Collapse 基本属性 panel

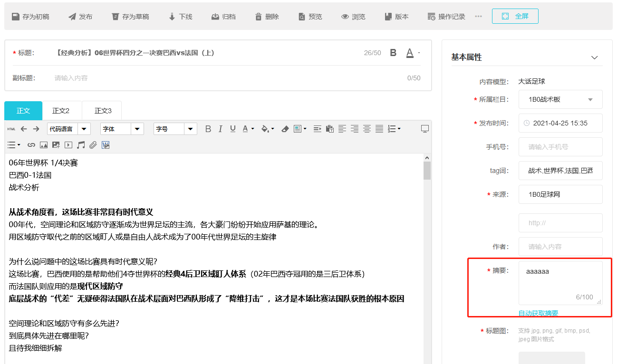[x=594, y=57]
